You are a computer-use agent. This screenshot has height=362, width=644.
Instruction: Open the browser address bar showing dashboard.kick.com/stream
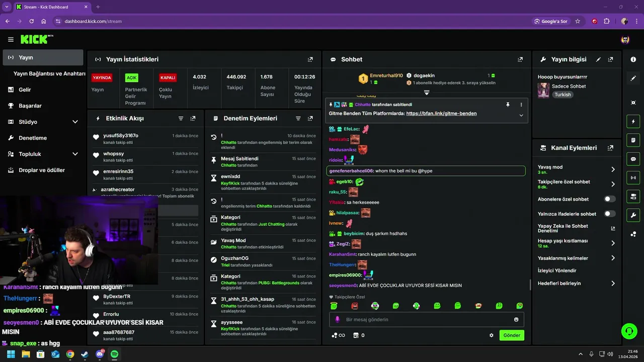coord(292,21)
